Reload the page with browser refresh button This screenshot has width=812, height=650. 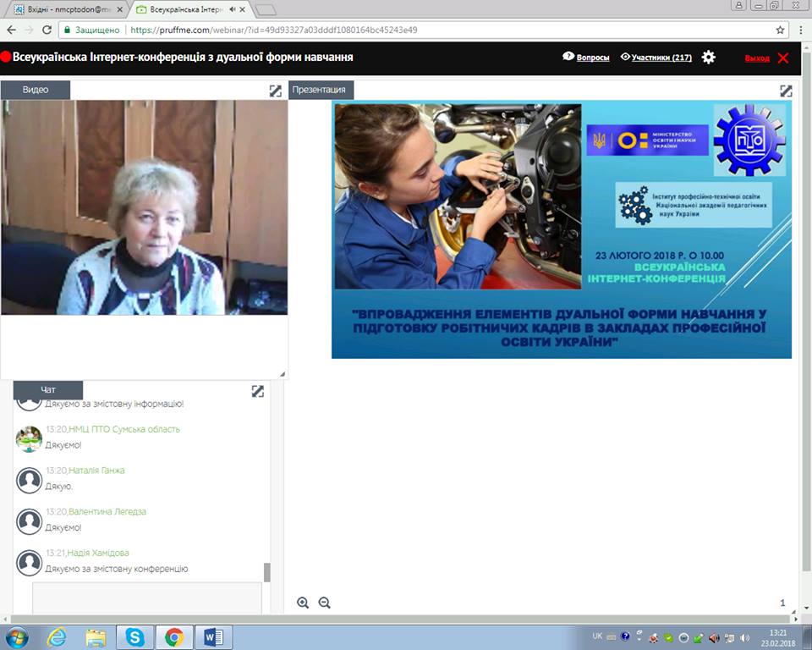[47, 30]
